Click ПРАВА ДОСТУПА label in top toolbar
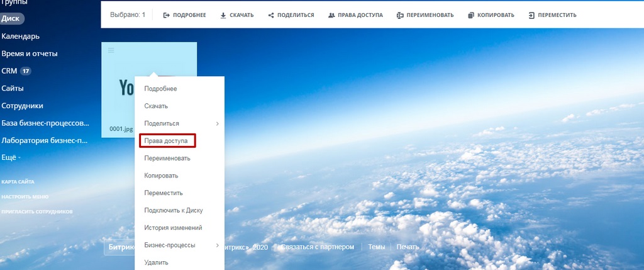 pos(360,15)
